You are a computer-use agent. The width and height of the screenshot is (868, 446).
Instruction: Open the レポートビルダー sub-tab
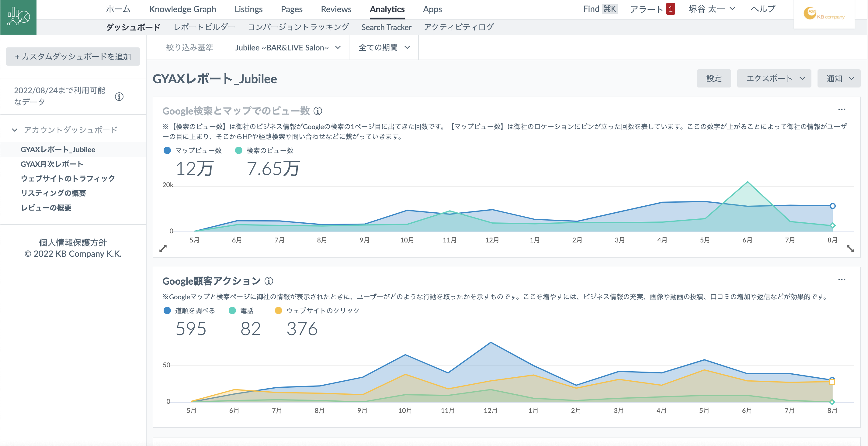204,27
